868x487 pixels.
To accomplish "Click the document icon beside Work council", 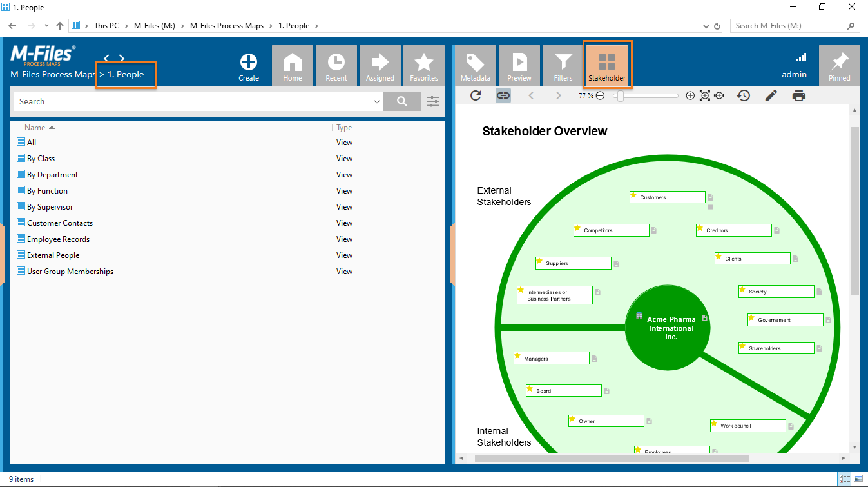I will click(791, 426).
